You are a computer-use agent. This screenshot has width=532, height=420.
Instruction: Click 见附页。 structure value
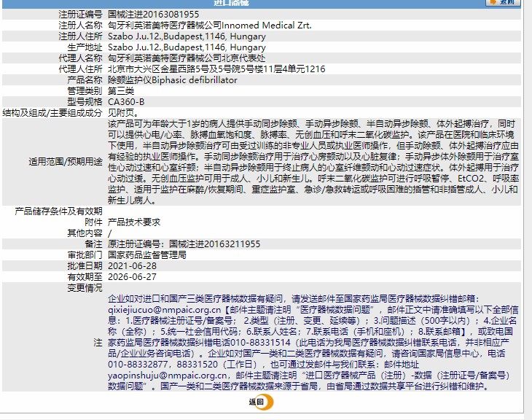click(123, 113)
